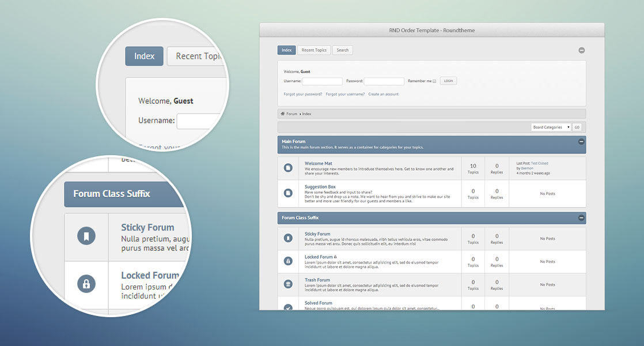Open the Trash Forum title
This screenshot has height=346, width=644.
pos(317,280)
